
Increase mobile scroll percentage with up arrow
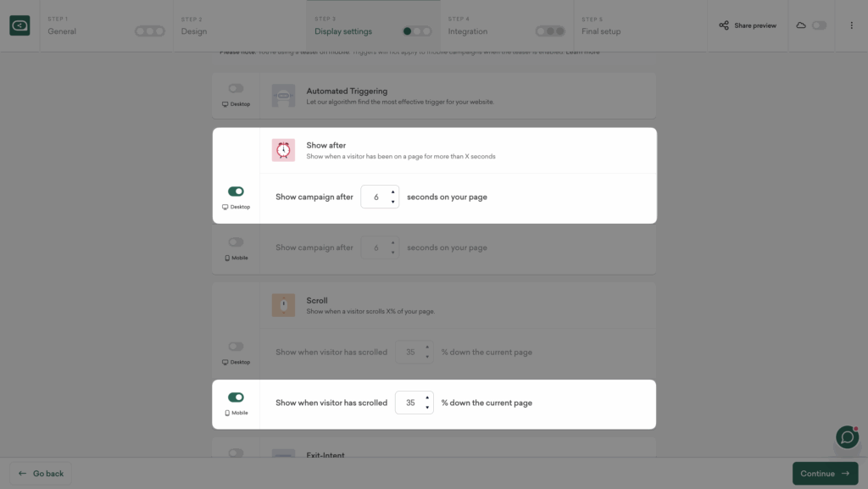(426, 397)
